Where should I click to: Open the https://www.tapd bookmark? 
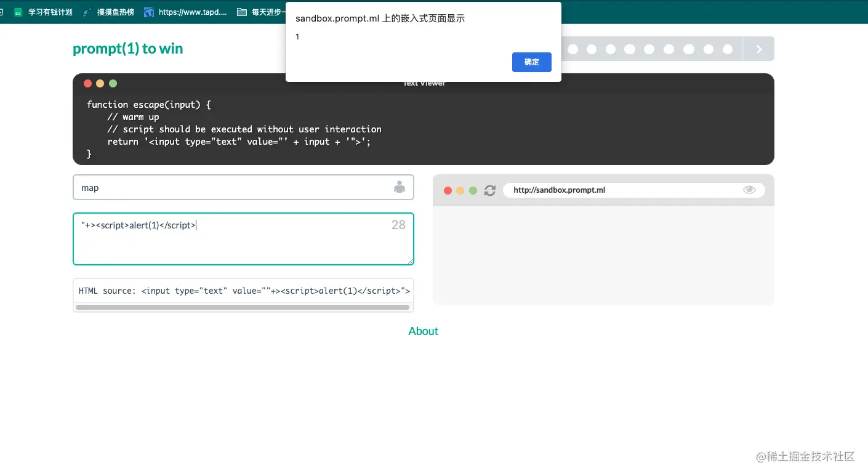tap(185, 12)
